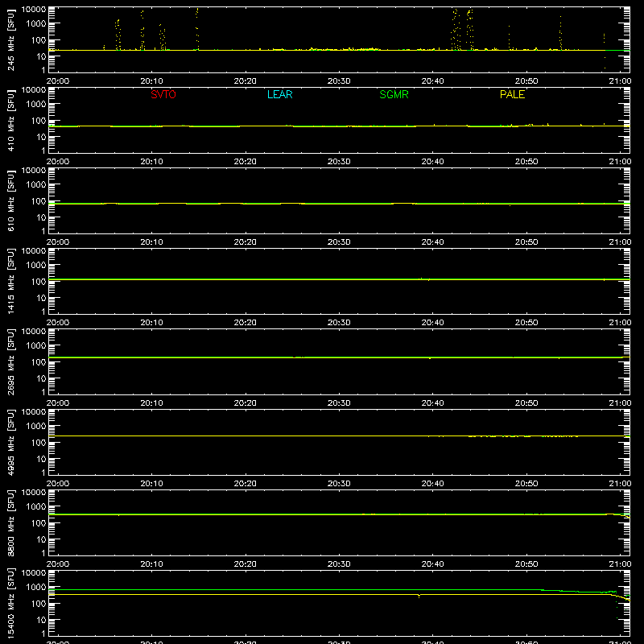The image size is (644, 644).
Task: Click the 1000 tick on 245 MHz axis
Action: 35,24
